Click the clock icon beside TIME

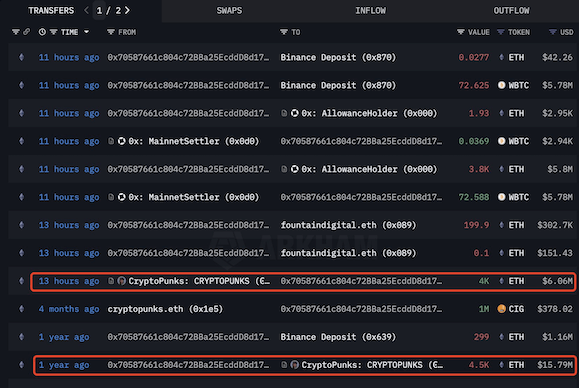pos(42,32)
